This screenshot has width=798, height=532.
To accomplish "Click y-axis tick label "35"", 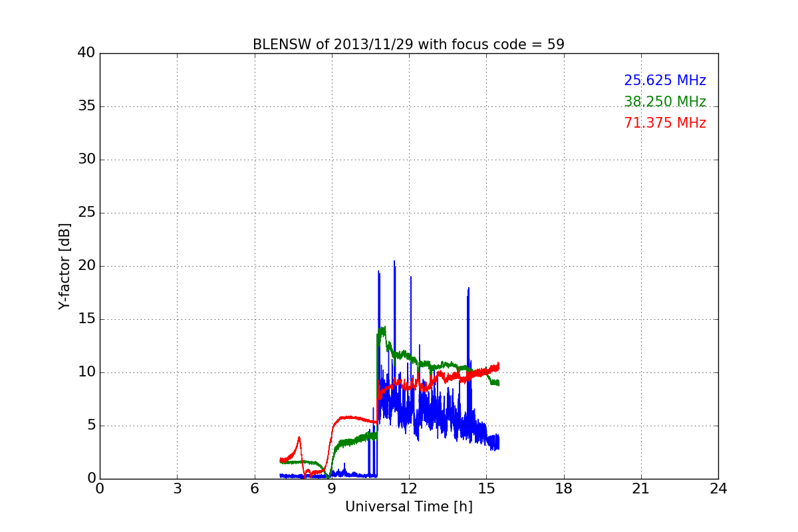I will (x=86, y=106).
